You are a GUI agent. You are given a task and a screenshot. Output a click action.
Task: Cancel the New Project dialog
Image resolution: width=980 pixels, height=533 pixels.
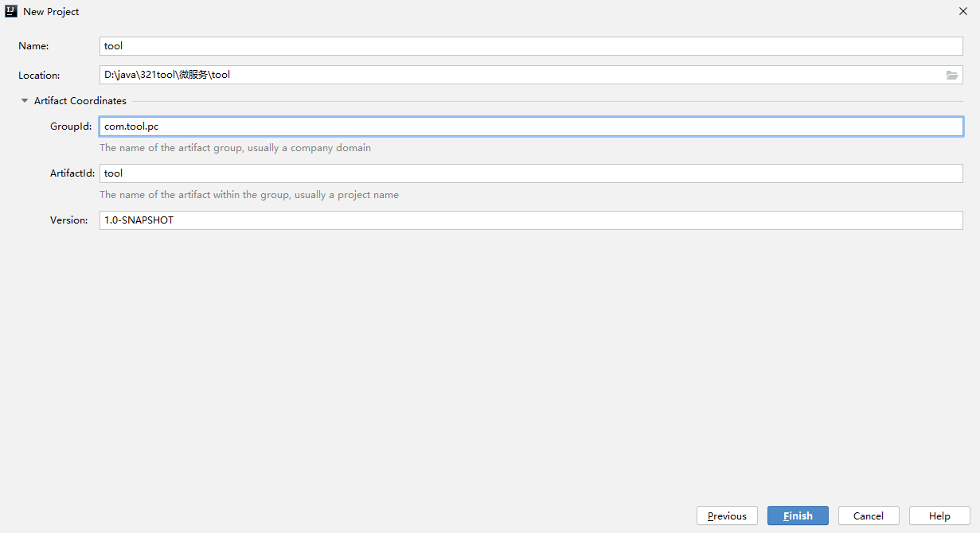(869, 515)
